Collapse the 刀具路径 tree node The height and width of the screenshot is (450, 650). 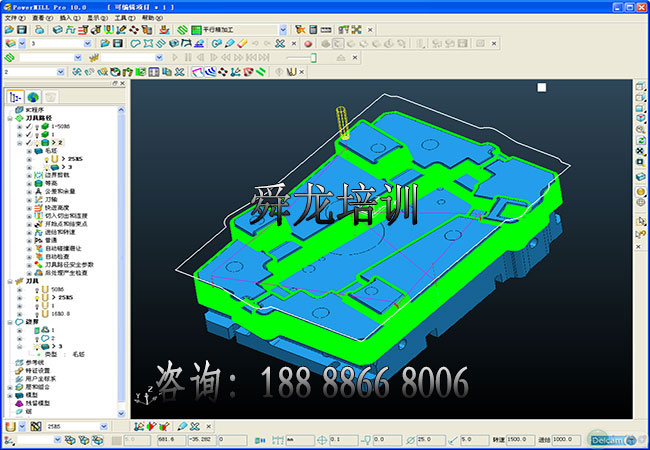(10, 119)
